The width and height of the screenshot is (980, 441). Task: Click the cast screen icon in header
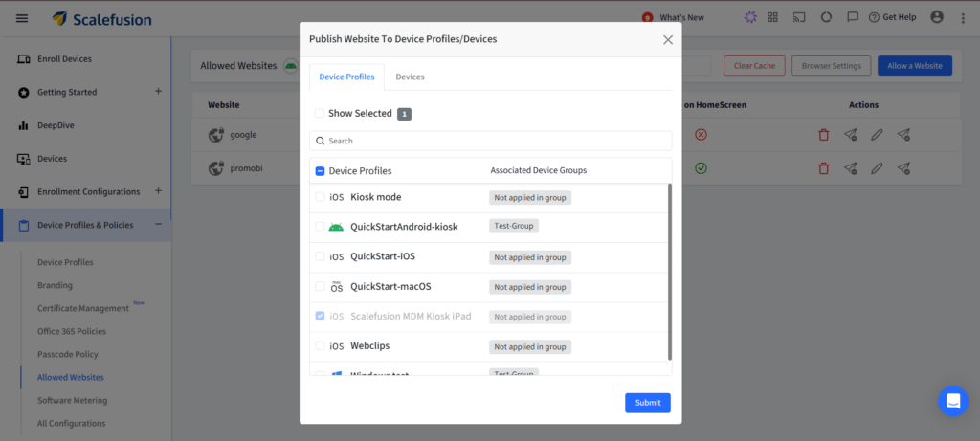[799, 18]
